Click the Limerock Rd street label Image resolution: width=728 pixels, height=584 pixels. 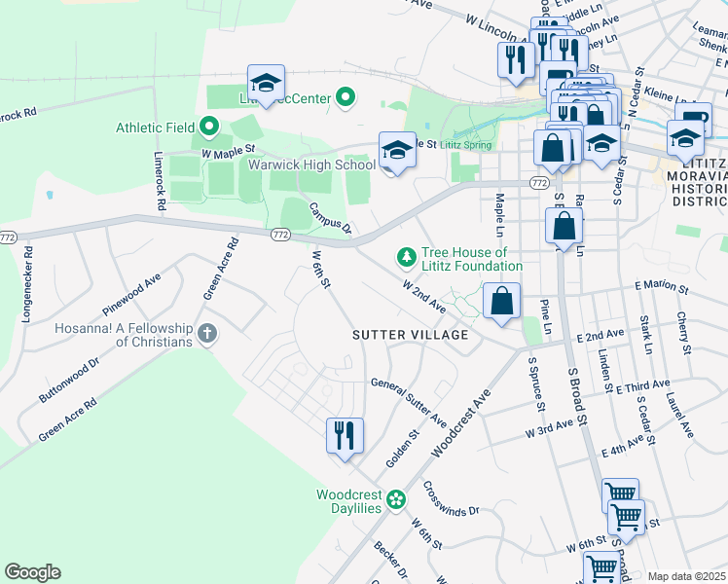[x=160, y=181]
